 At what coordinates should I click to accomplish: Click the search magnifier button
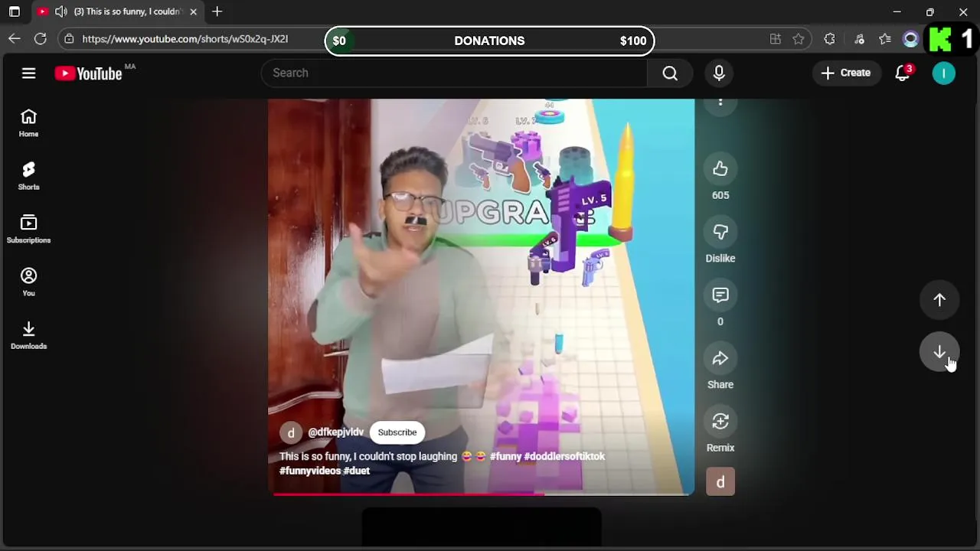(x=670, y=73)
